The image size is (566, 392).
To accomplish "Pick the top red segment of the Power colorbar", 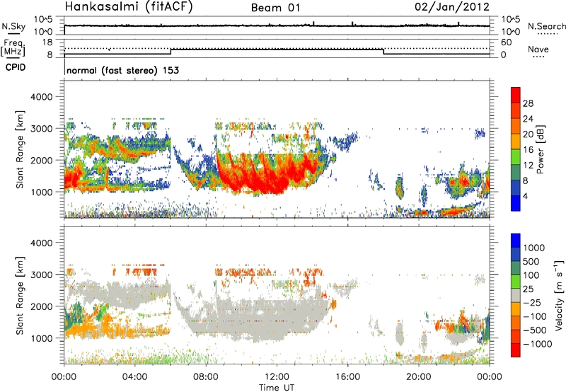I will click(x=516, y=95).
